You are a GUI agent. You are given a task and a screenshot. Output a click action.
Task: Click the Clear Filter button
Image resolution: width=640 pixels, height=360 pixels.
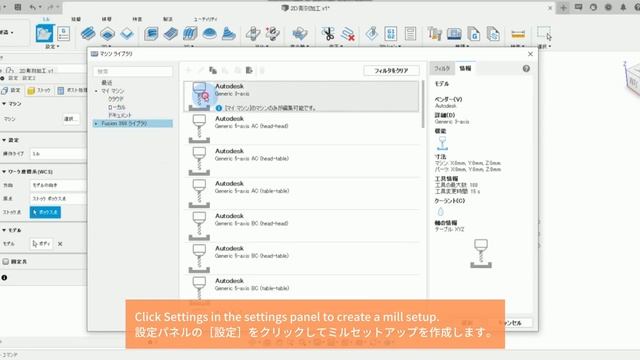pos(391,71)
